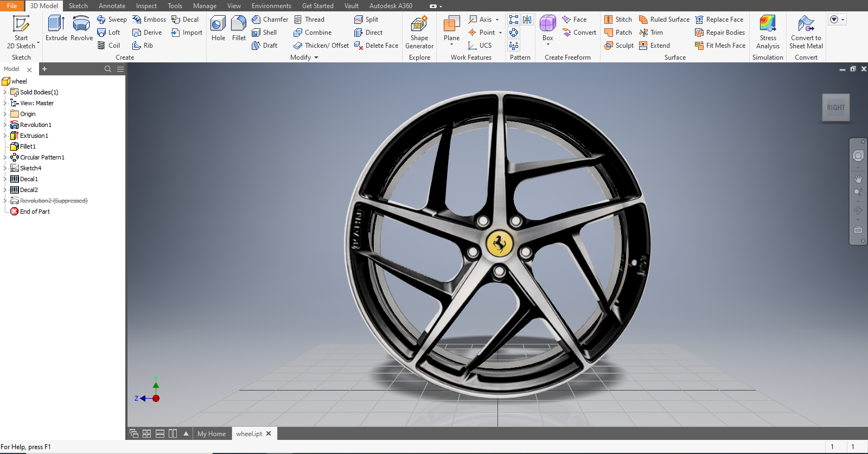Open the Manage tab

click(x=205, y=6)
